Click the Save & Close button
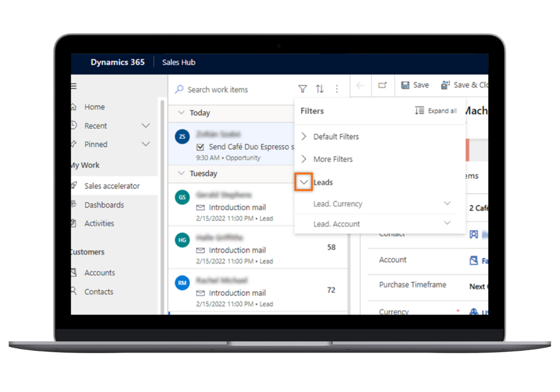The image size is (560, 392). [465, 85]
